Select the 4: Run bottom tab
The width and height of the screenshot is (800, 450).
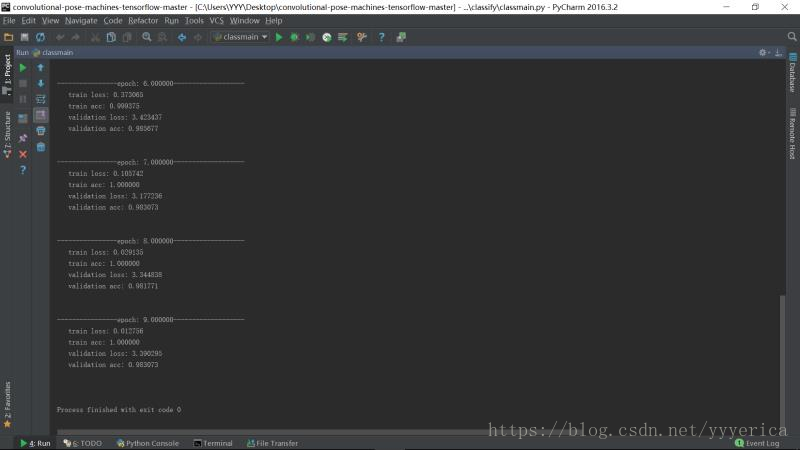point(35,443)
